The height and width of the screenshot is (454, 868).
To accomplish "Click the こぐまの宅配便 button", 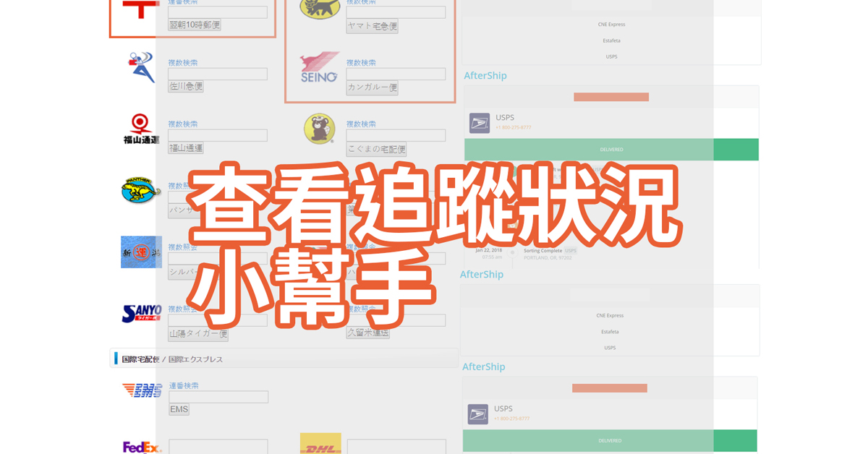I will point(376,149).
